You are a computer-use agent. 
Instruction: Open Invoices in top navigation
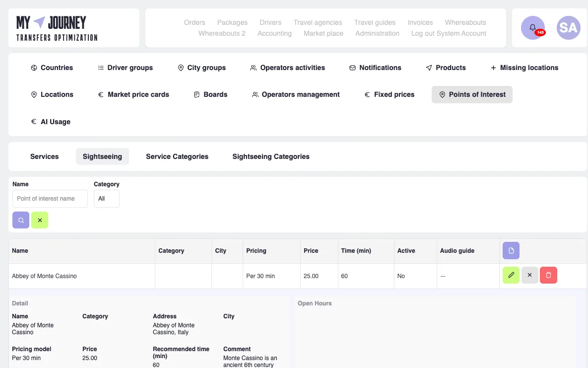click(x=420, y=22)
